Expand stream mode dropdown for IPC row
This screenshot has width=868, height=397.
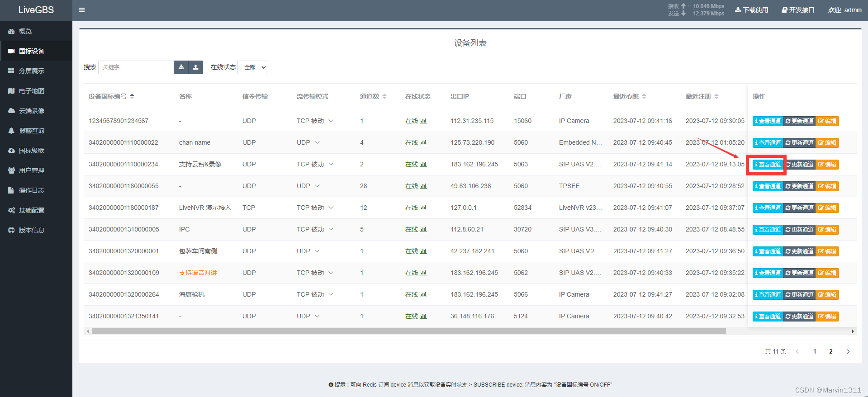pos(331,229)
